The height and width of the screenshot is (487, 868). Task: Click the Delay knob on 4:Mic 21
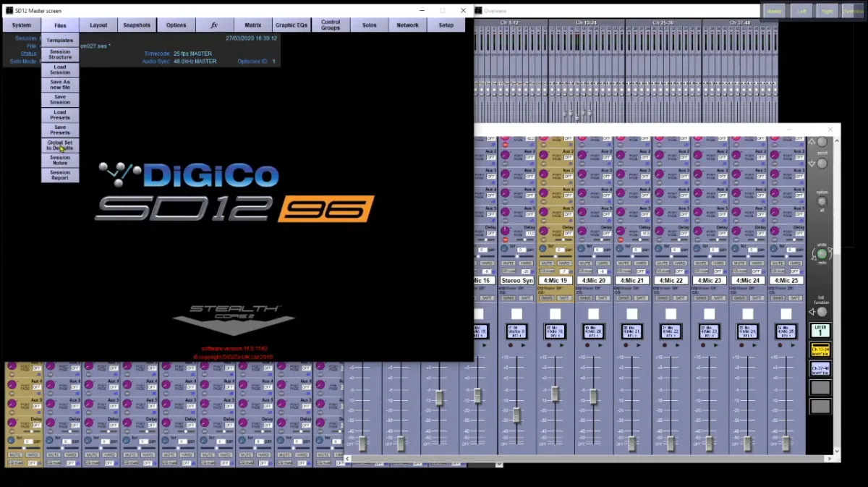pyautogui.click(x=621, y=231)
